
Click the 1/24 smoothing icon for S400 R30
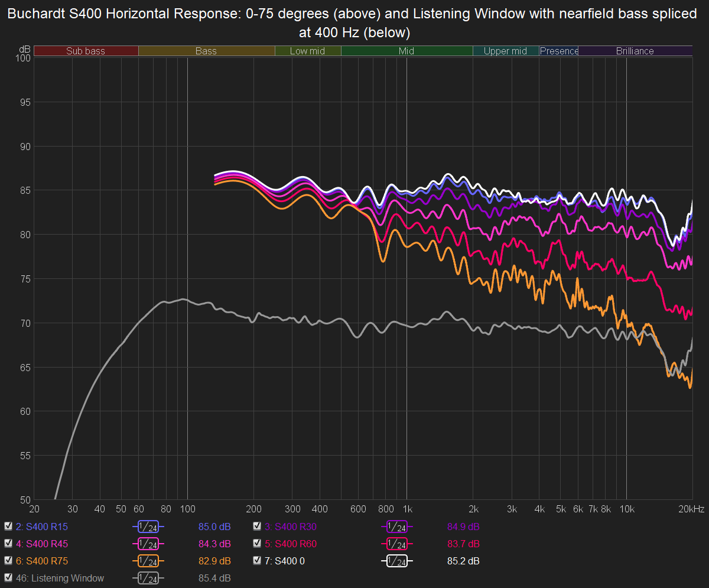coord(397,526)
